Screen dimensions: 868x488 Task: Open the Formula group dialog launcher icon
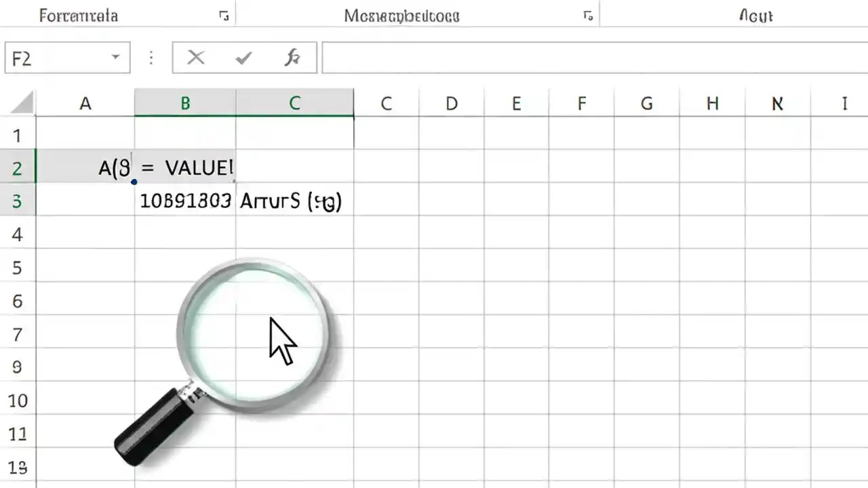[x=224, y=16]
